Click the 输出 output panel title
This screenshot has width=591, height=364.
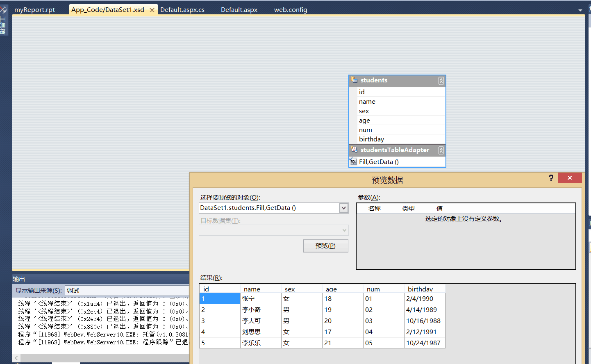pyautogui.click(x=19, y=279)
